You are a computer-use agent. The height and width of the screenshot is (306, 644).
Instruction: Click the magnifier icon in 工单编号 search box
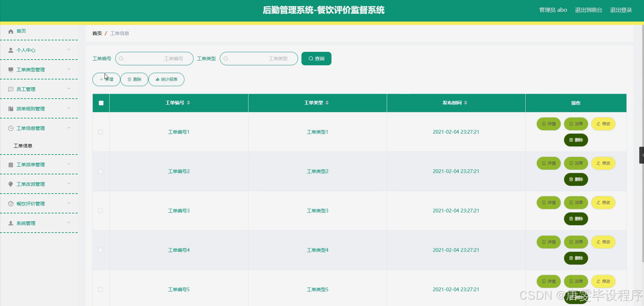pyautogui.click(x=121, y=59)
